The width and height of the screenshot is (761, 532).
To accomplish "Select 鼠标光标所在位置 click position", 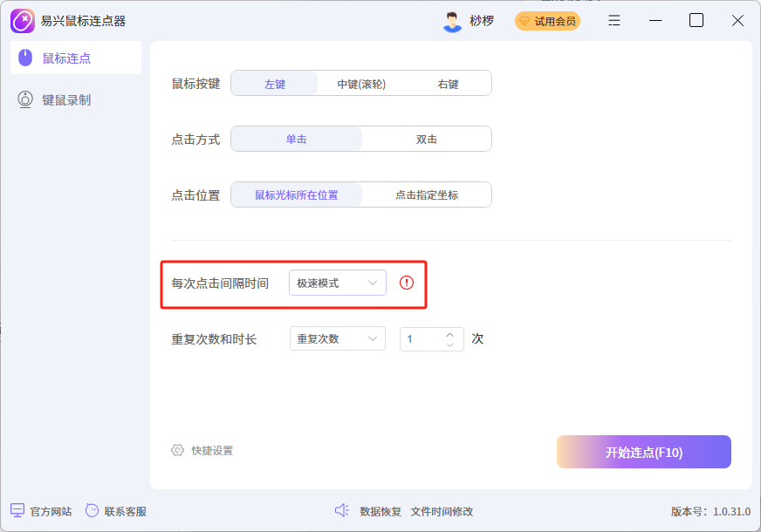I will (x=297, y=195).
